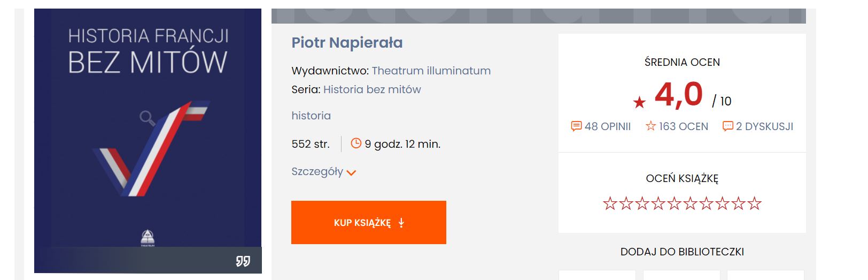The image size is (868, 280).
Task: Click the ratings star outline icon
Action: pyautogui.click(x=650, y=126)
